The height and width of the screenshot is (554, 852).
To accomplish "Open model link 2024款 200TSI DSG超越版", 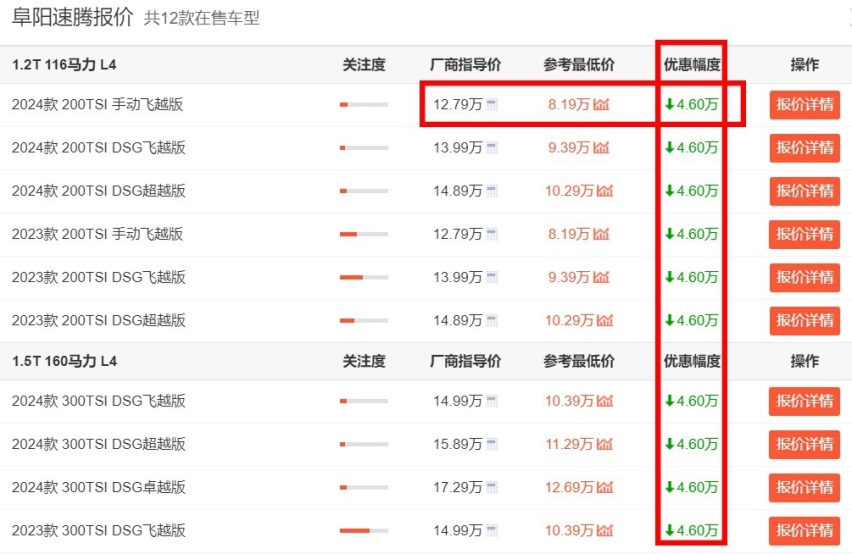I will pos(99,191).
